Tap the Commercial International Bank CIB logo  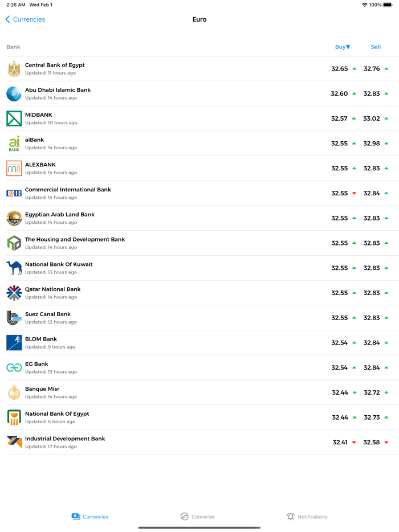coord(14,194)
